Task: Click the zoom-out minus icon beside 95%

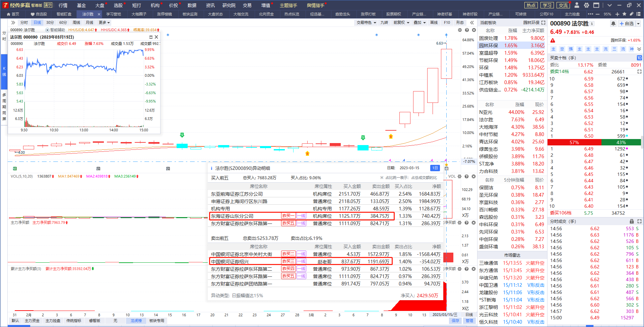Action: tap(597, 14)
